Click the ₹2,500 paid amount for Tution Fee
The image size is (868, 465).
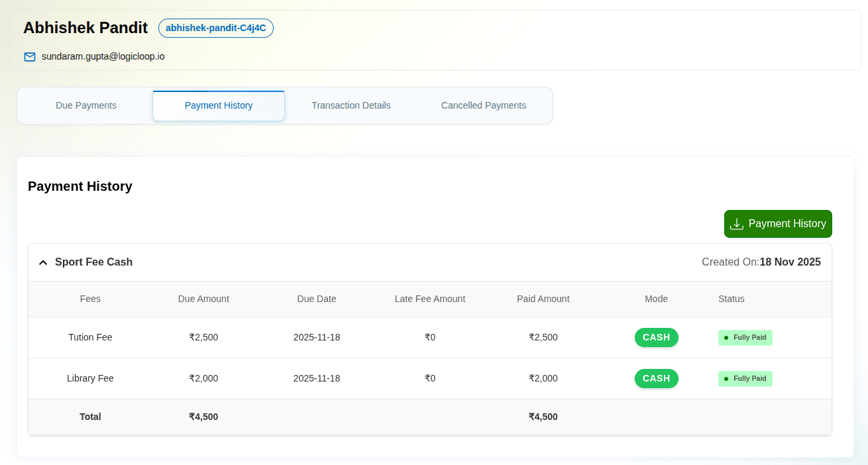click(x=543, y=337)
